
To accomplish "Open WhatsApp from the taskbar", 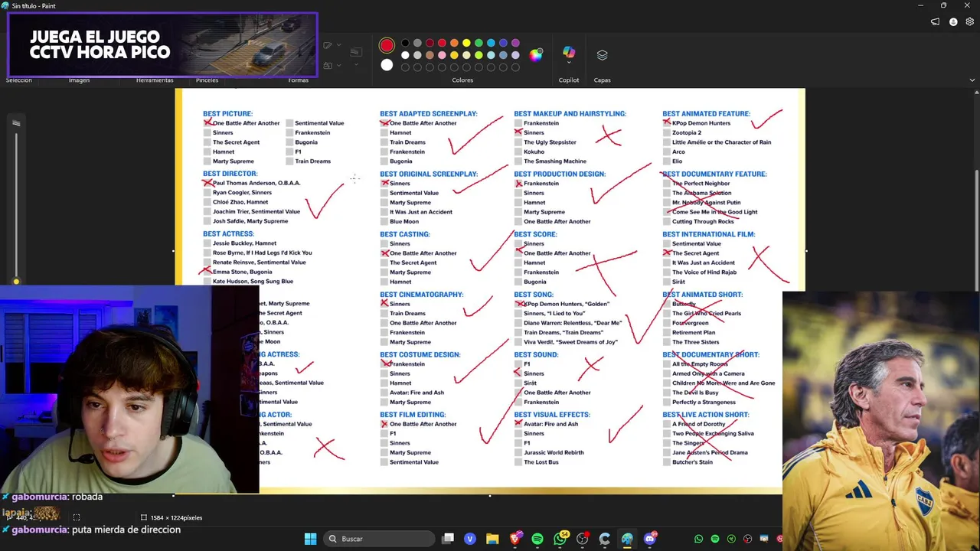I will 561,539.
